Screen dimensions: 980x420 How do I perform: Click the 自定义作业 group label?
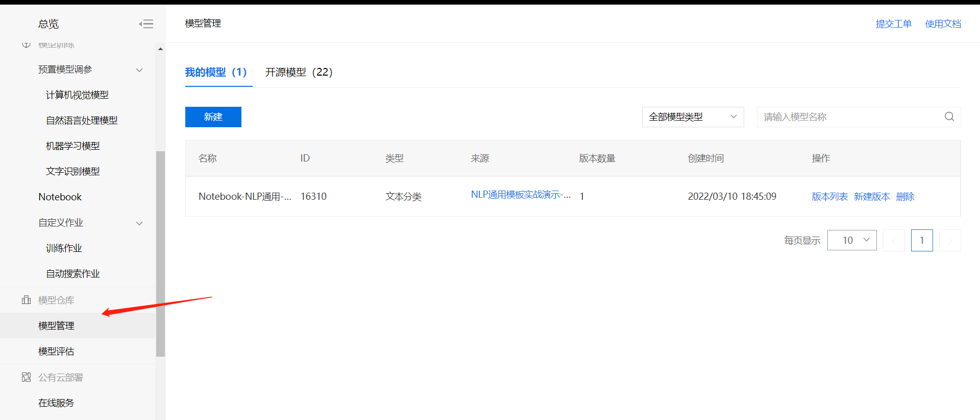point(61,223)
